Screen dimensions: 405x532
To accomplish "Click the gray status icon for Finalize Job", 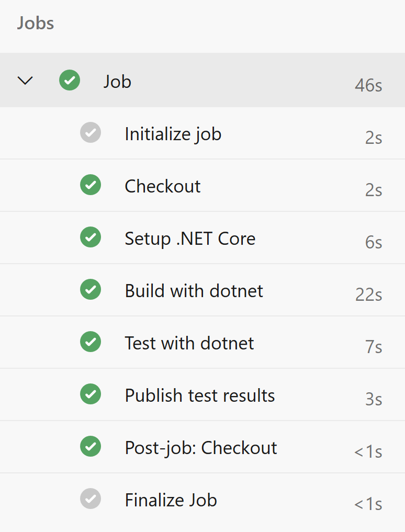I will (x=91, y=499).
